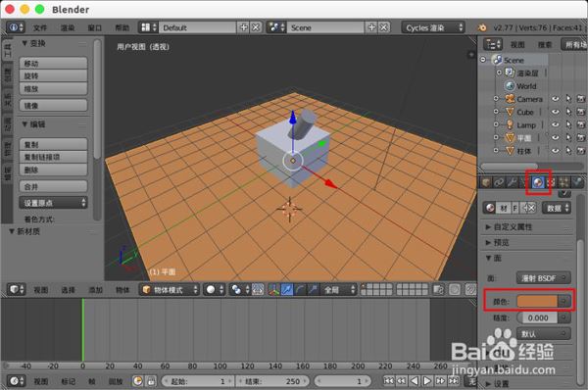Screen dimensions: 588x390
Task: Open the 帮助 Help menu
Action: [122, 27]
